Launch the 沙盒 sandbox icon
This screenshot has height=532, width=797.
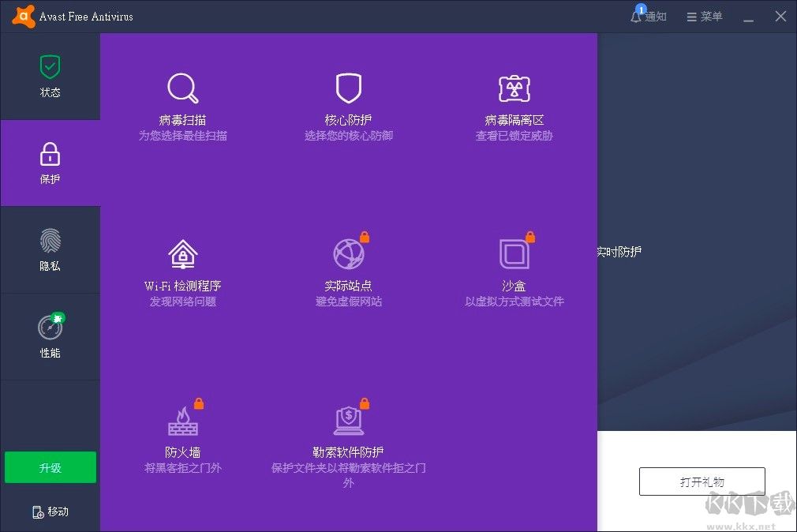tap(514, 254)
